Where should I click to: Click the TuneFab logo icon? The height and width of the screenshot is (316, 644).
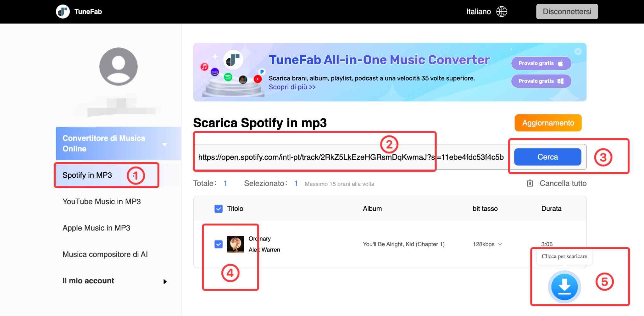(63, 12)
